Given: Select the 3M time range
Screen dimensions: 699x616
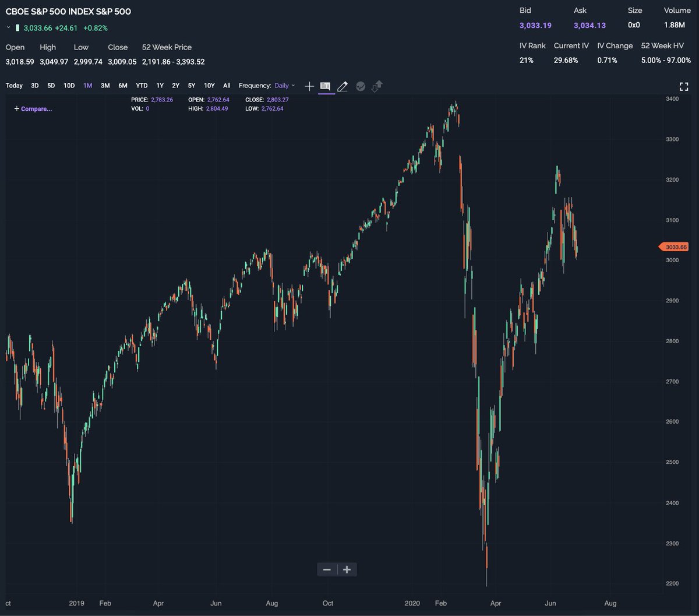Looking at the screenshot, I should 105,86.
